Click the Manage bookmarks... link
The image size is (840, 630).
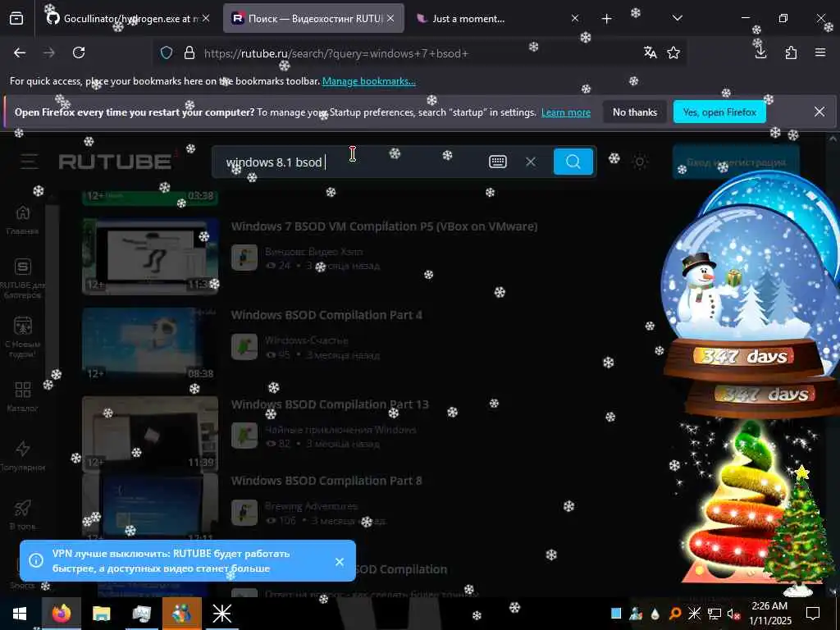(368, 81)
